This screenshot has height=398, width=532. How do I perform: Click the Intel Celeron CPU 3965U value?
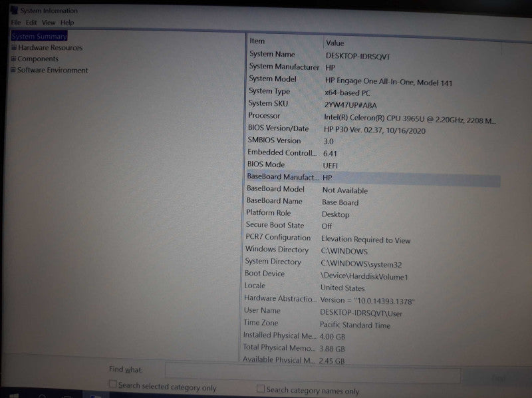(410, 119)
